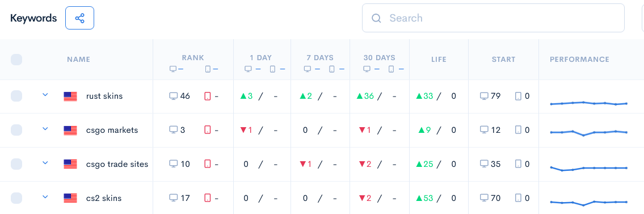This screenshot has width=644, height=214.
Task: Click the share icon next to Keywords
Action: pyautogui.click(x=79, y=18)
